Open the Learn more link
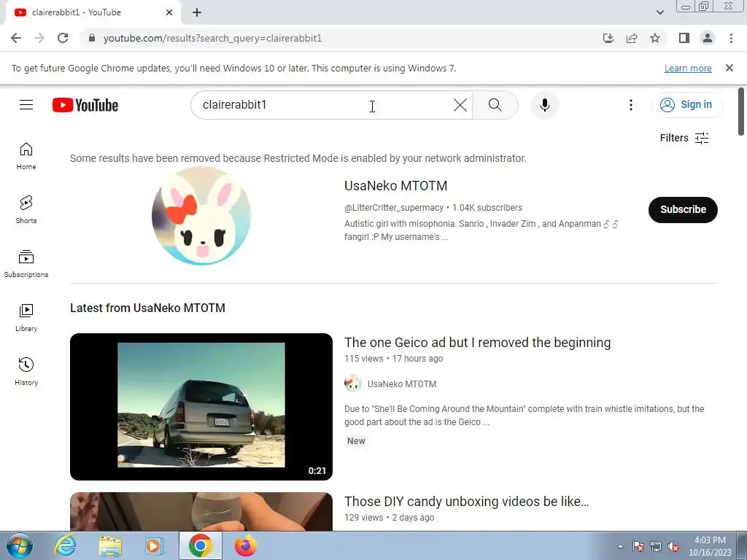This screenshot has width=747, height=560. point(688,68)
